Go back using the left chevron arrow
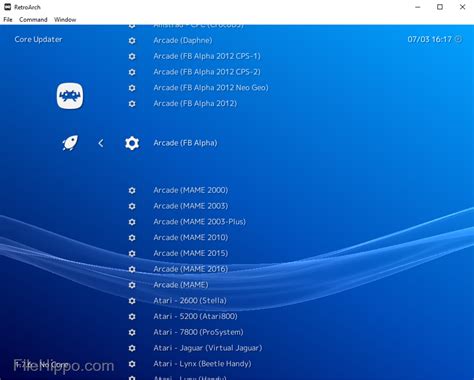Image resolution: width=474 pixels, height=380 pixels. [101, 143]
